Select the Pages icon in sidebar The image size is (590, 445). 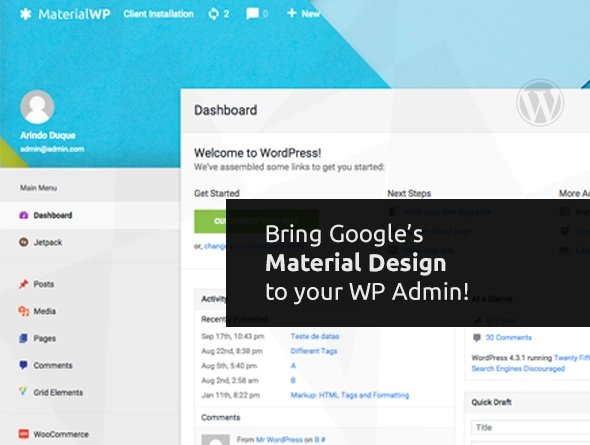pyautogui.click(x=23, y=338)
